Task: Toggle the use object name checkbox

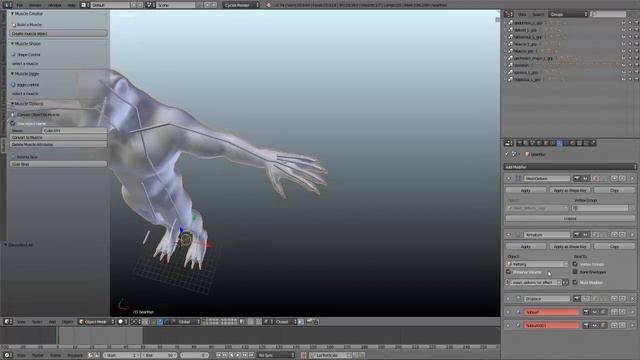Action: point(13,123)
